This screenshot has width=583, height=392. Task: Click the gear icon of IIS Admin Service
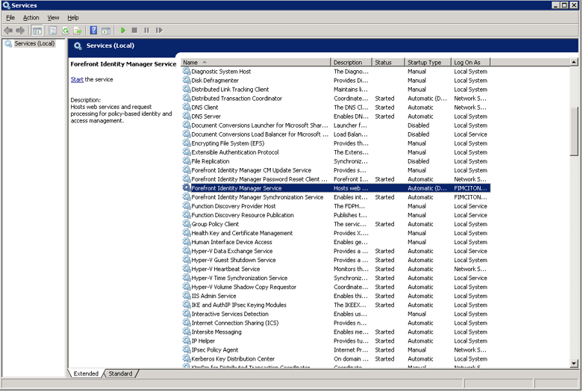[187, 296]
